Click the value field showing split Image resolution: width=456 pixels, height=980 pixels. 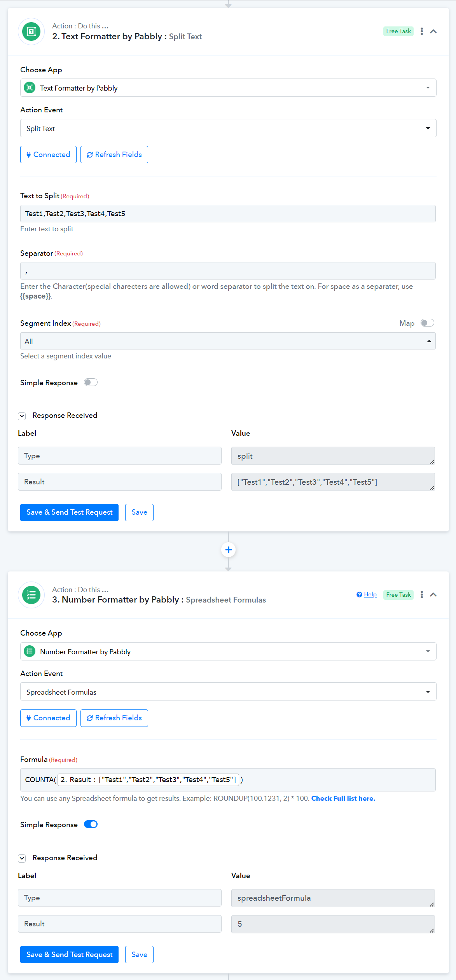tap(333, 456)
